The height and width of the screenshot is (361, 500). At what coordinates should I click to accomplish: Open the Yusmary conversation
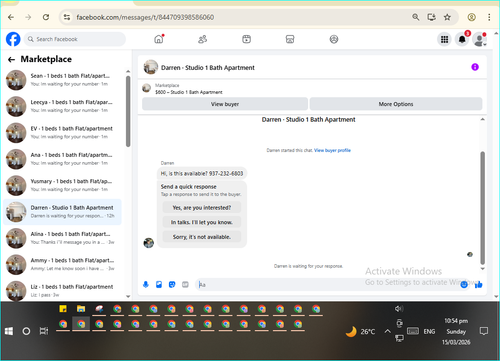[63, 185]
